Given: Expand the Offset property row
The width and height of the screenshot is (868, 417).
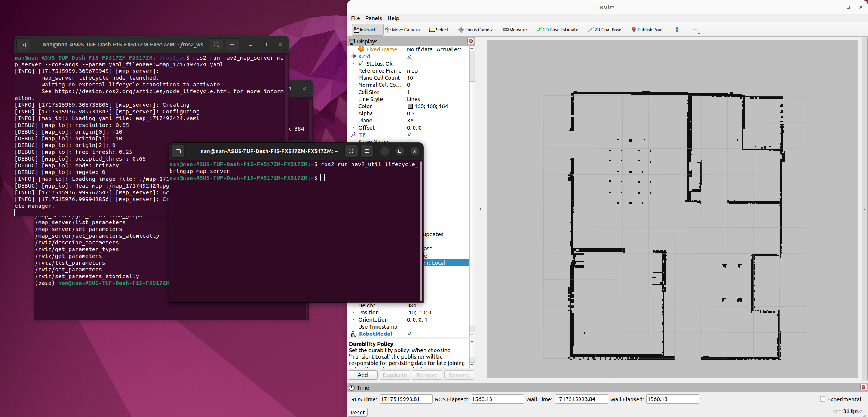Looking at the screenshot, I should 353,128.
